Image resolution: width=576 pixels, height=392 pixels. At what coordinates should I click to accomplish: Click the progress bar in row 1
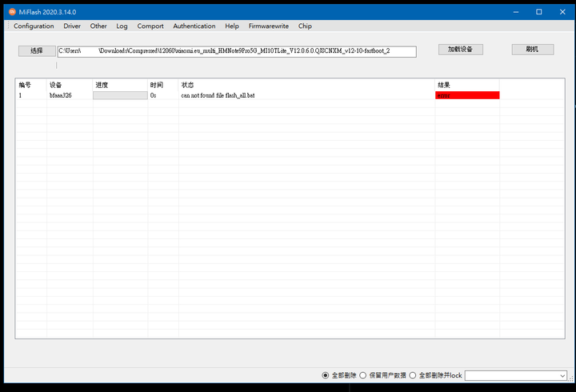[120, 95]
